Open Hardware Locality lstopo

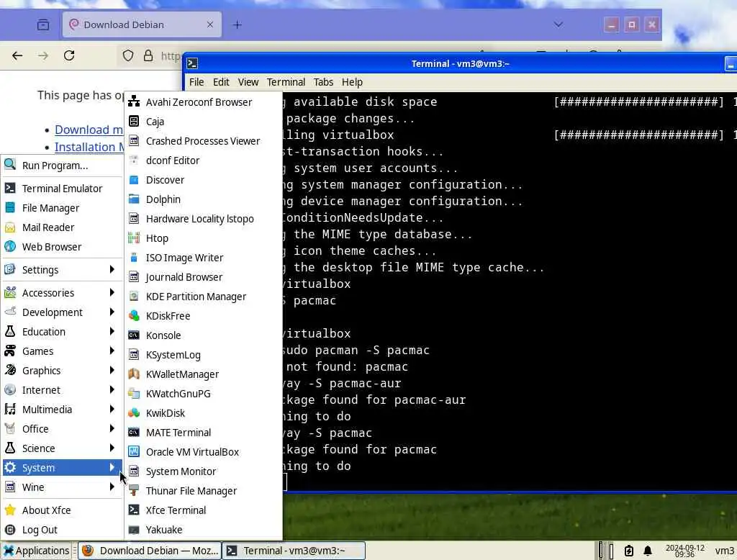click(x=203, y=219)
